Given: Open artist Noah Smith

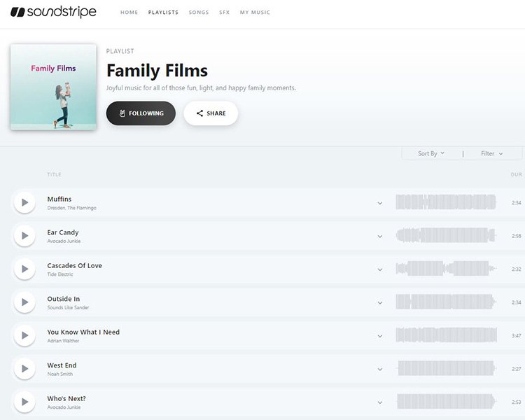Looking at the screenshot, I should pyautogui.click(x=60, y=374).
